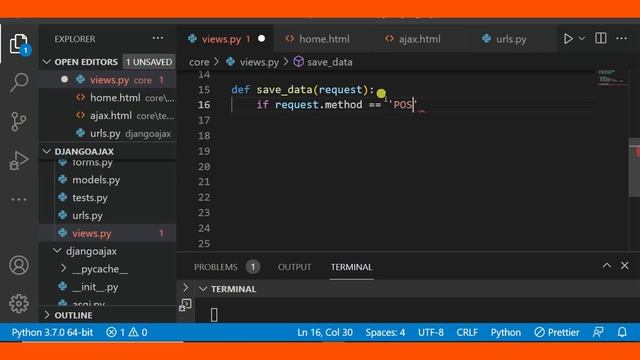Select the TERMINAL panel tab
The width and height of the screenshot is (640, 360).
[x=351, y=267]
